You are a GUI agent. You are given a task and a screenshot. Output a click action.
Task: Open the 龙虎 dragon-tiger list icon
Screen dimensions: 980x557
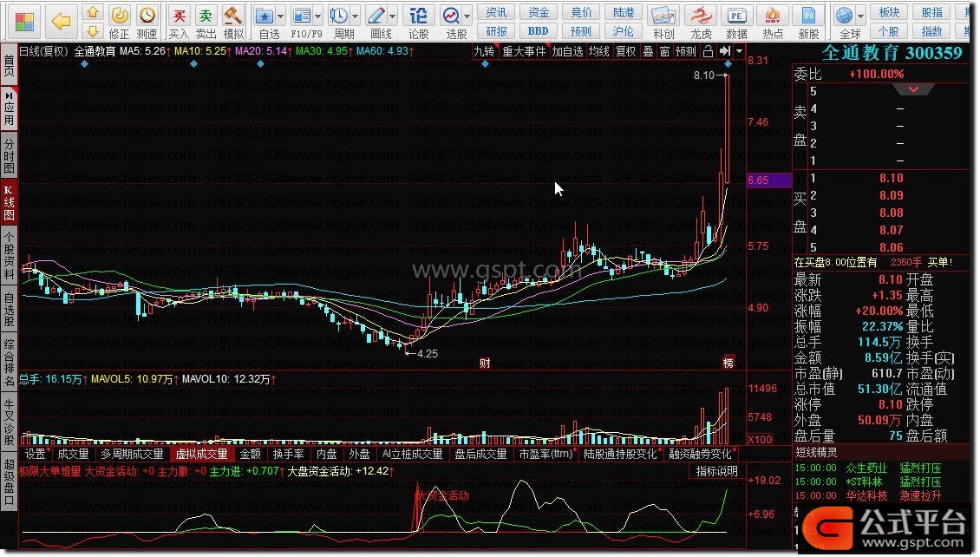click(x=701, y=23)
